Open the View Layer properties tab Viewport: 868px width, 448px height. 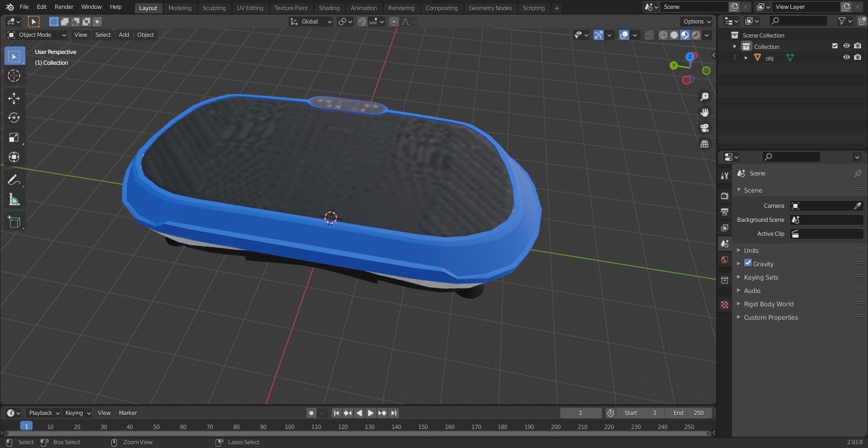point(724,227)
